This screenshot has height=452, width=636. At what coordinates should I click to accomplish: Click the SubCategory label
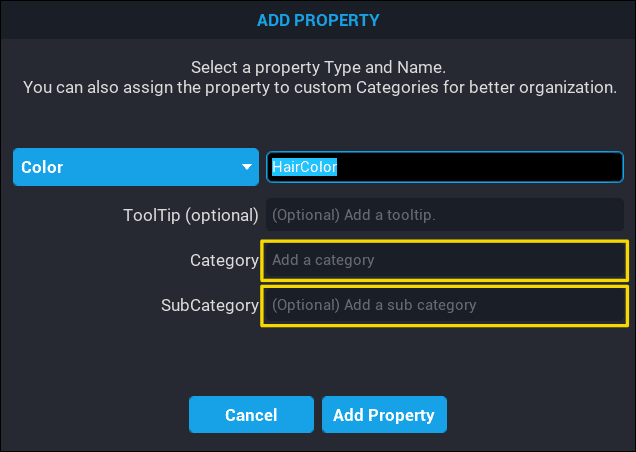[210, 305]
